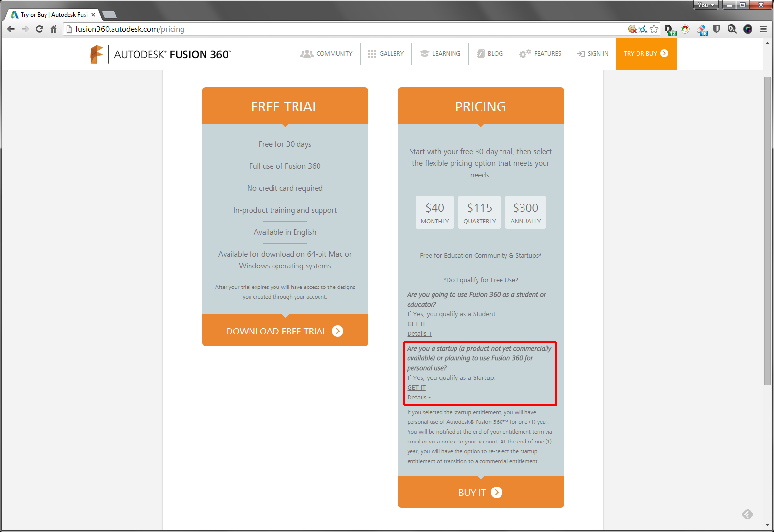774x532 pixels.
Task: Open the 'Do I qualify for Free Use?' link
Action: click(480, 280)
